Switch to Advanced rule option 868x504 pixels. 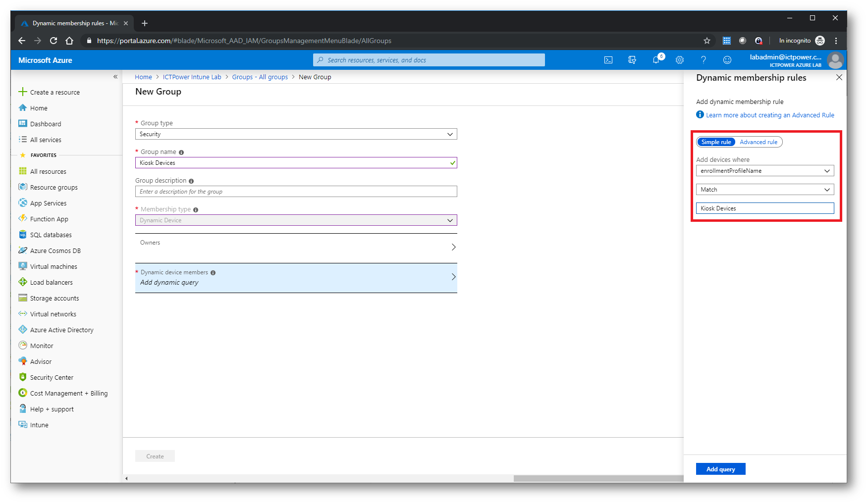[759, 142]
